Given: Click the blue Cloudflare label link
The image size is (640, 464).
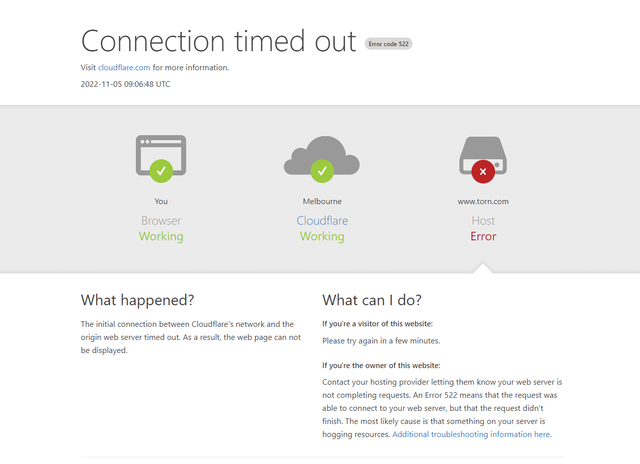Looking at the screenshot, I should 322,220.
